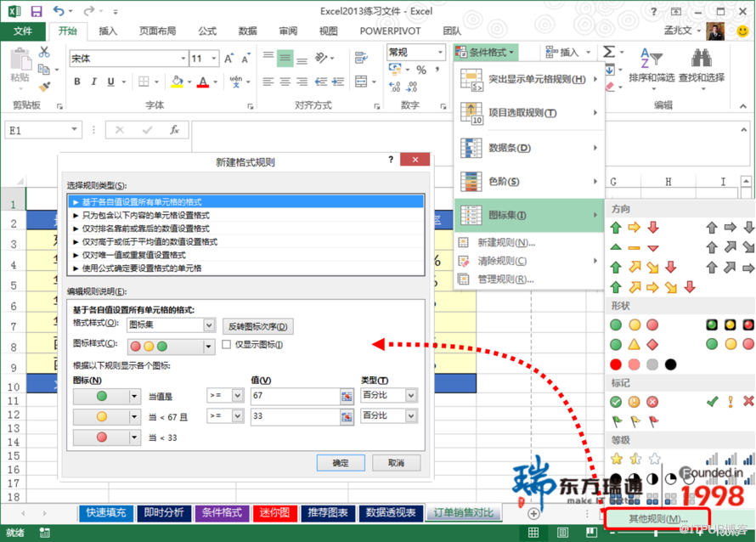This screenshot has height=542, width=756.
Task: Click the Format Painter brush icon
Action: 44,87
